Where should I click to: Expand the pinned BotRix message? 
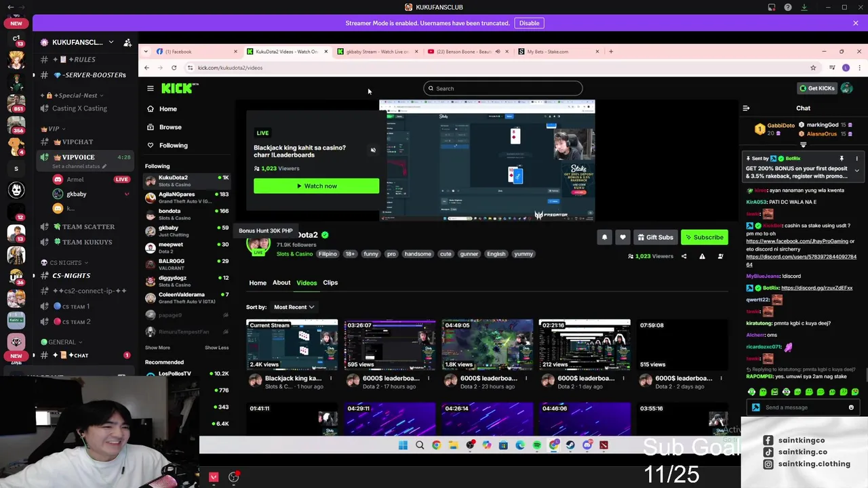click(x=856, y=171)
